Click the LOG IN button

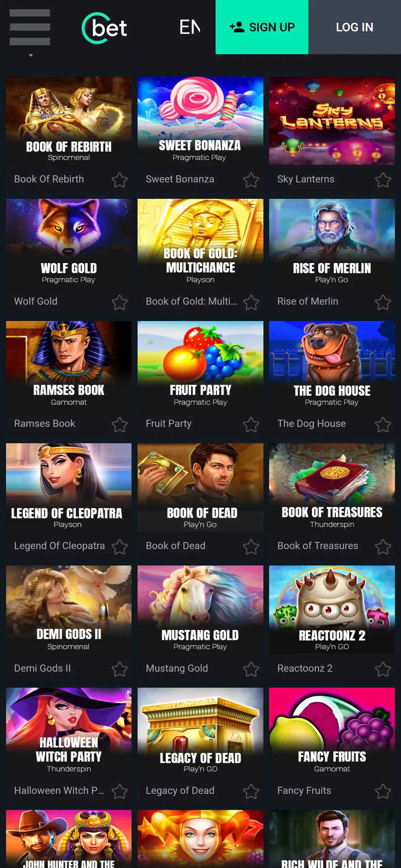355,27
